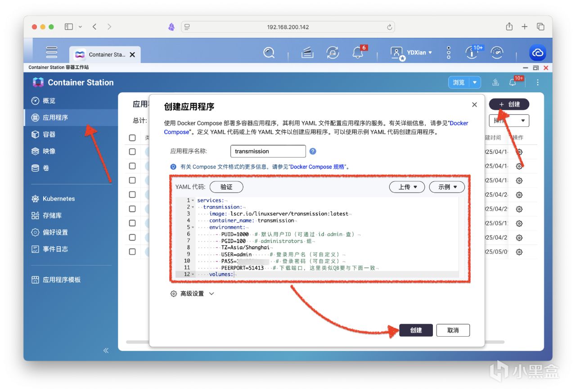Open QTS notifications bell showing 6

(x=358, y=53)
